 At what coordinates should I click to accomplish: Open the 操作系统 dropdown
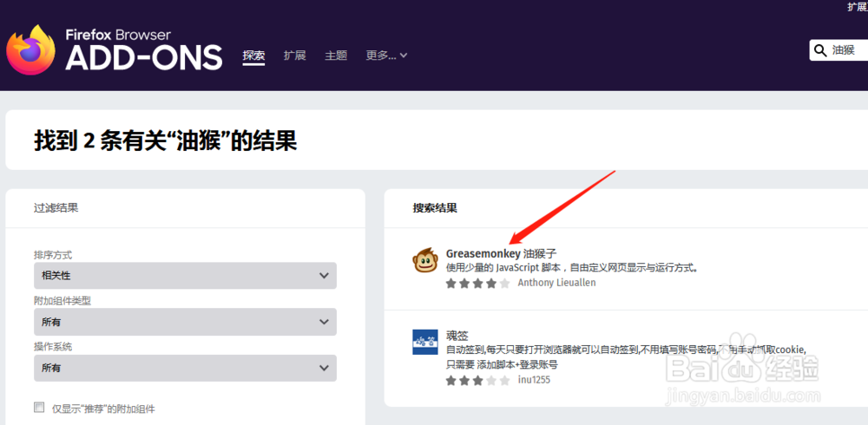185,368
